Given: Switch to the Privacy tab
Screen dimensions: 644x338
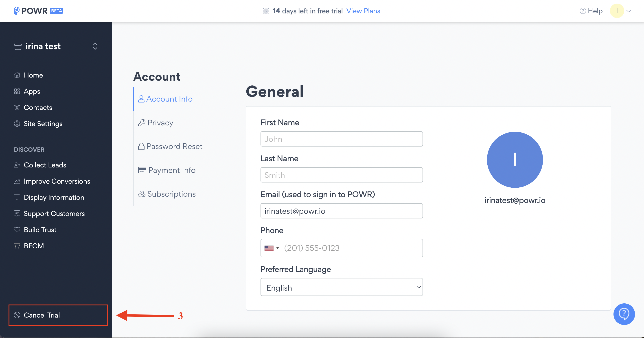Looking at the screenshot, I should coord(160,123).
